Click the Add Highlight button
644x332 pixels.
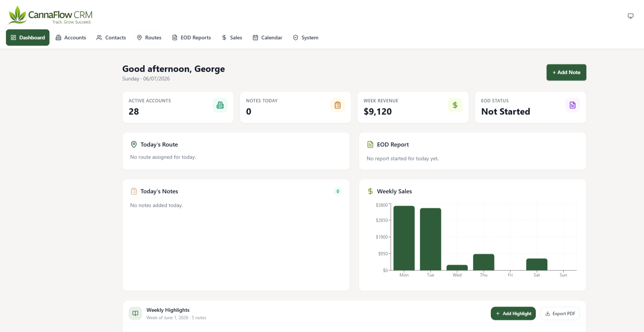(x=513, y=313)
